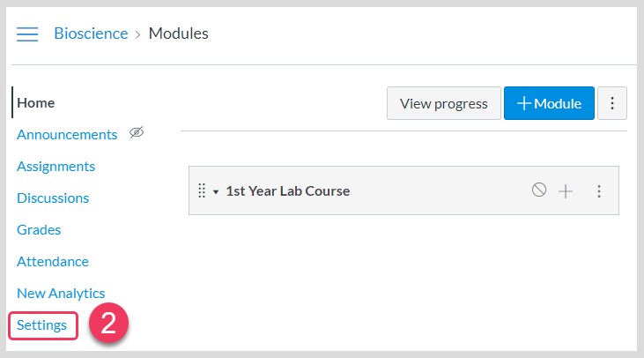644x358 pixels.
Task: Click the hidden-eye icon beside Announcements
Action: [136, 133]
